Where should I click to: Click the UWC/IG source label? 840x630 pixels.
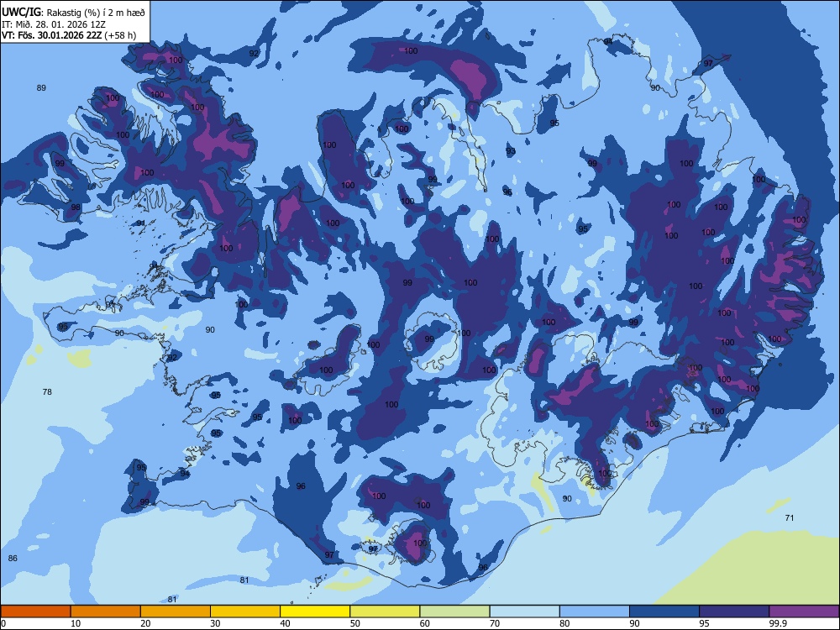coord(21,12)
